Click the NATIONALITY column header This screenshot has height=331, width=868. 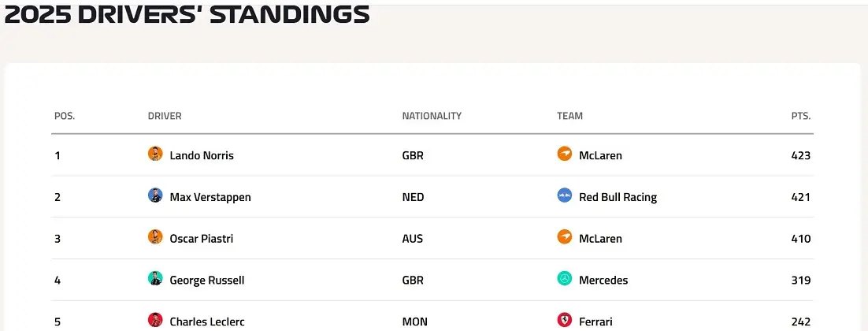pos(432,116)
